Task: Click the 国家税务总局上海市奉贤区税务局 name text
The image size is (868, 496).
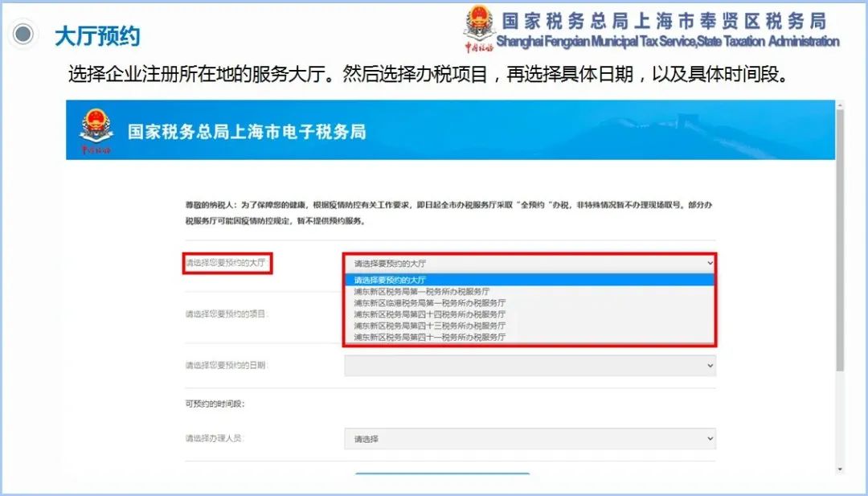Action: click(x=665, y=21)
